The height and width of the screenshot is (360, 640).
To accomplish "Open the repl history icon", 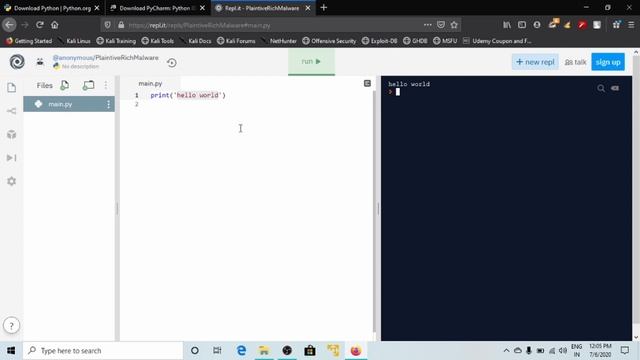I will [172, 62].
